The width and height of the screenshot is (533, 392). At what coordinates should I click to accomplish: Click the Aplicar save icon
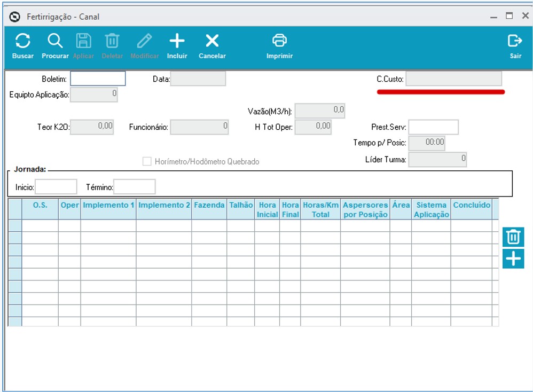pyautogui.click(x=83, y=41)
